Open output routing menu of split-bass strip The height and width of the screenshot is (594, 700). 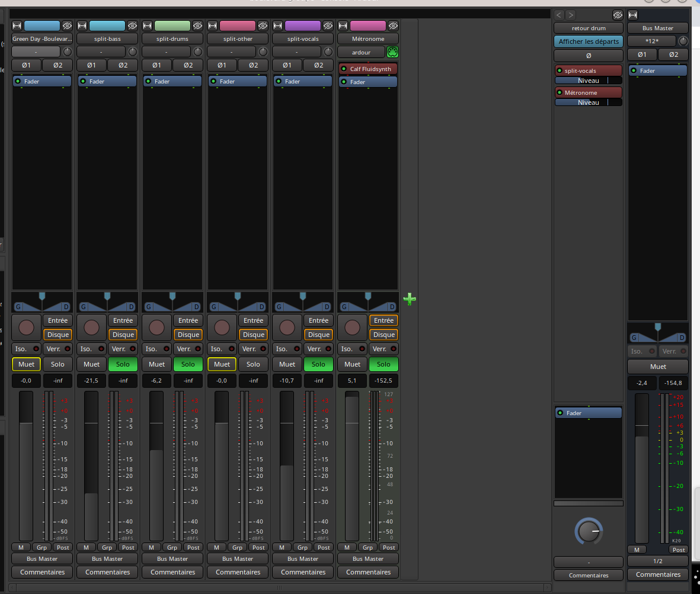tap(107, 558)
